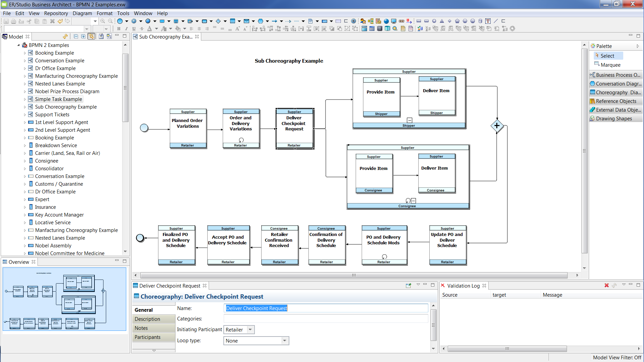Open the Initiating Participant dropdown showing Retailer
The width and height of the screenshot is (644, 362).
pyautogui.click(x=250, y=329)
